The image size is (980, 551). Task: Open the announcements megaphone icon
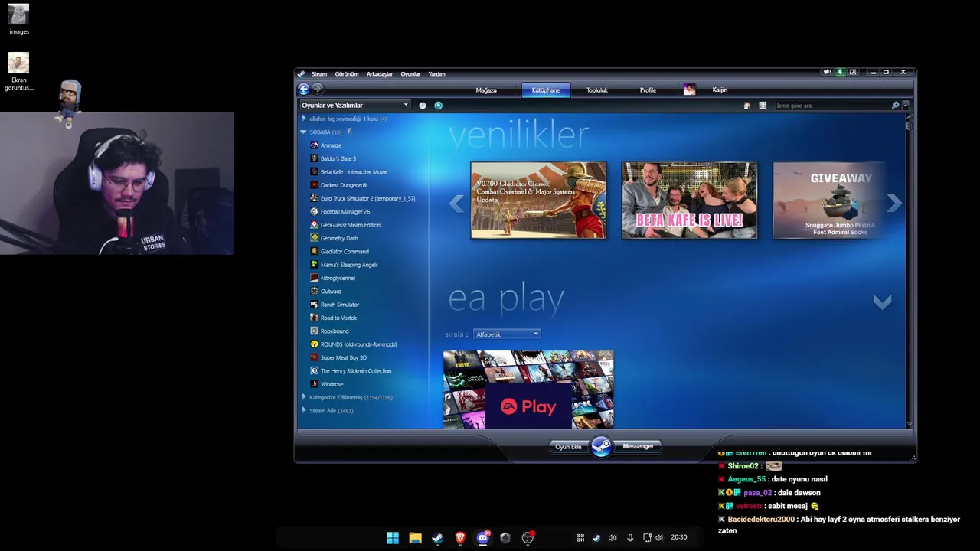point(827,72)
